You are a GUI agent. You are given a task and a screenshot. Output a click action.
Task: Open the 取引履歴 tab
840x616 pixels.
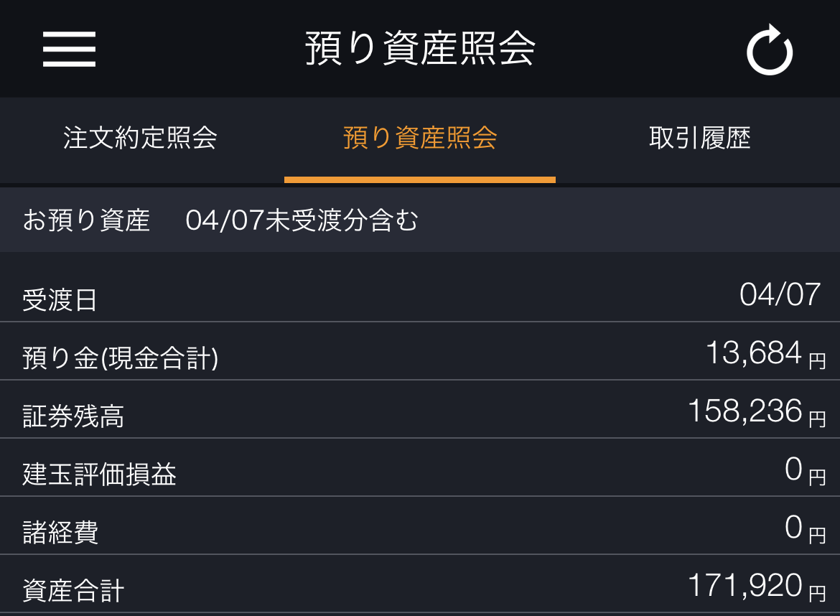click(x=700, y=138)
